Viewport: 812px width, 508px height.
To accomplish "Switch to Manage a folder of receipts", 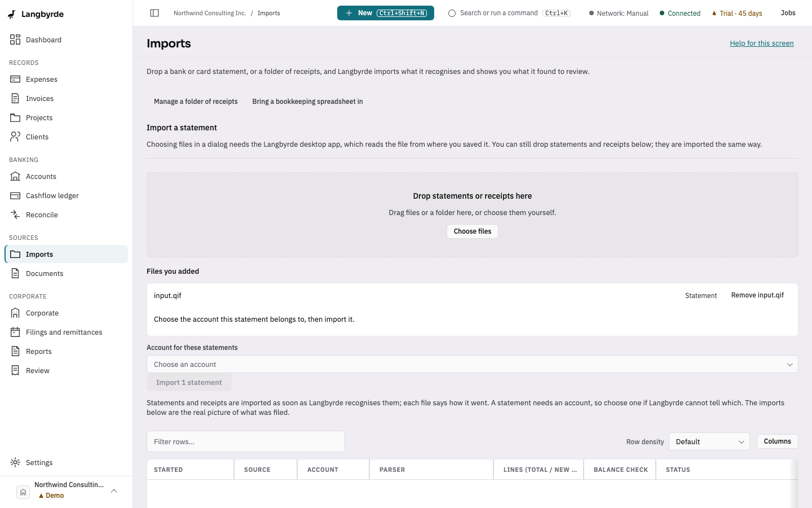I will click(x=196, y=102).
